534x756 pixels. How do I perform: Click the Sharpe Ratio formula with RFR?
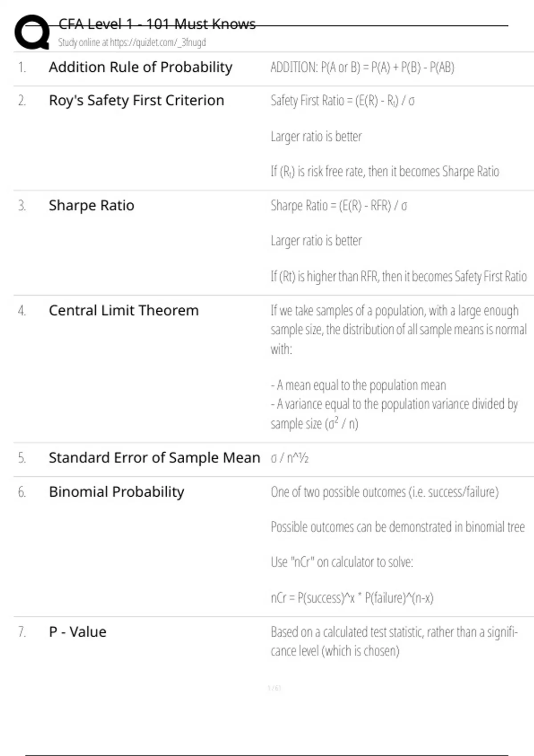(339, 206)
